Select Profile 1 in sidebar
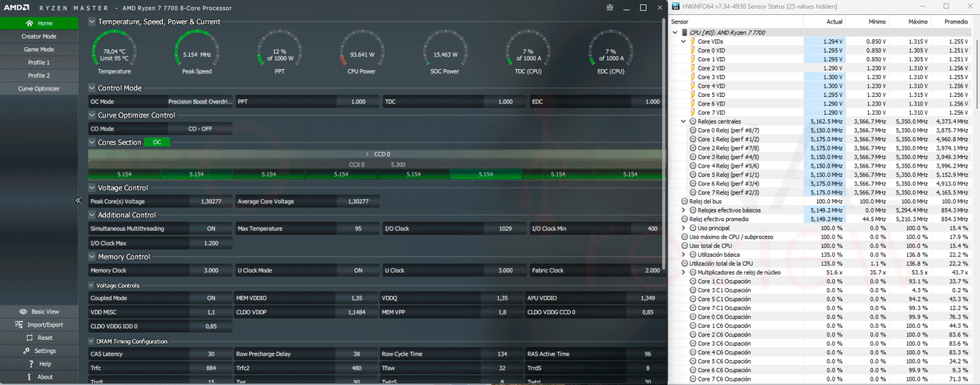 39,62
